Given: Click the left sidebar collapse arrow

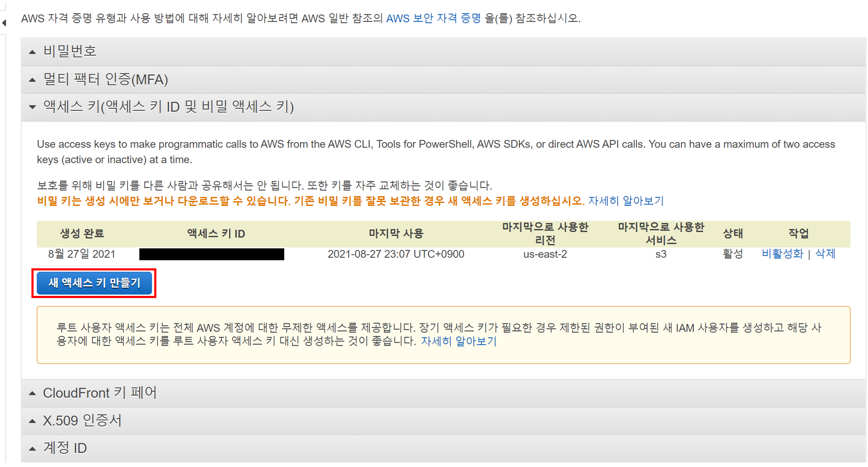Looking at the screenshot, I should [x=4, y=23].
